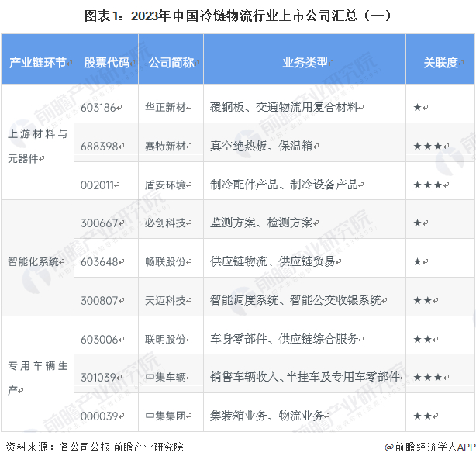Click stock code 603006
The height and width of the screenshot is (463, 476).
tap(99, 339)
